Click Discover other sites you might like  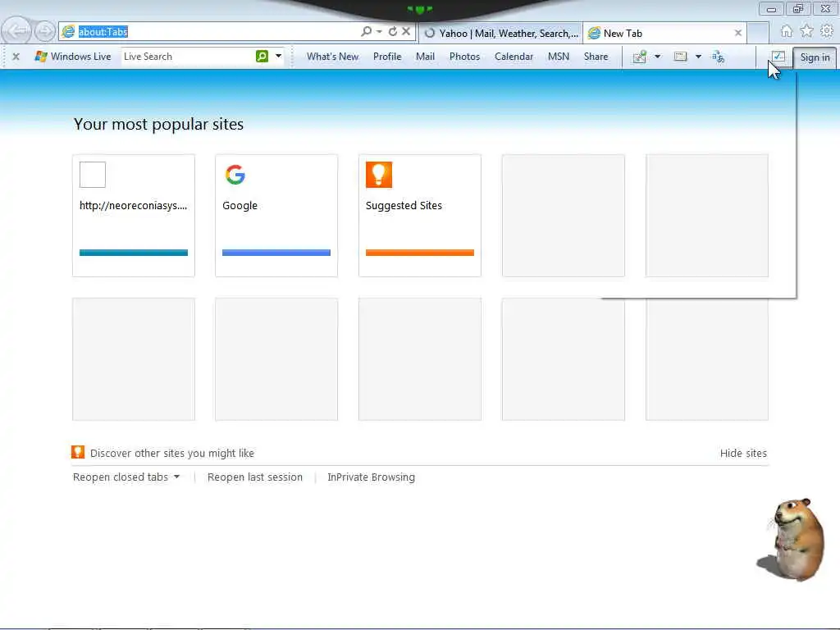pyautogui.click(x=172, y=453)
